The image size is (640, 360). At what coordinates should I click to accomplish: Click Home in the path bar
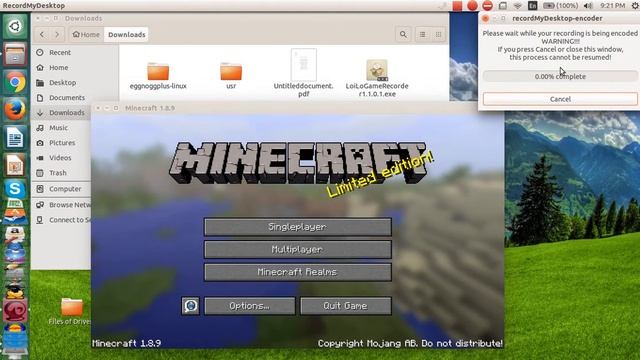pyautogui.click(x=86, y=35)
